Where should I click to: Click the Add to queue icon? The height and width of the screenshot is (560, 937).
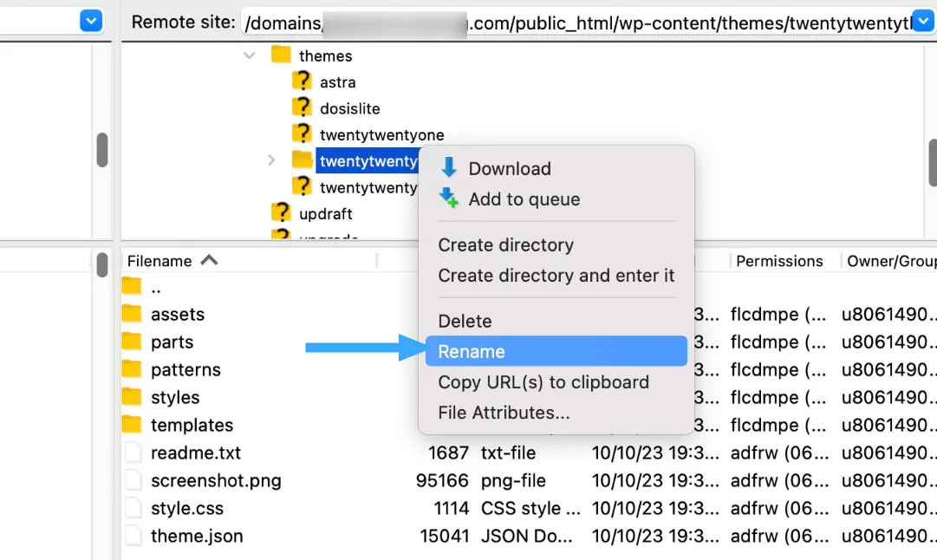(449, 199)
